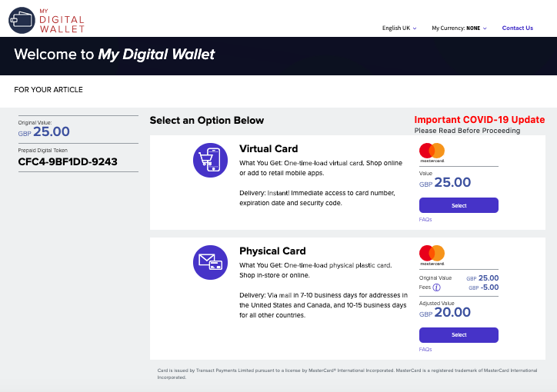The width and height of the screenshot is (557, 392).
Task: Select the Physical Card option button
Action: (x=459, y=335)
